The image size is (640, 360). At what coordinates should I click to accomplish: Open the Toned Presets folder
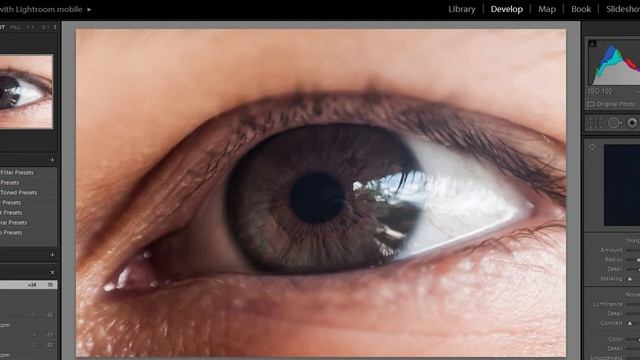[18, 193]
